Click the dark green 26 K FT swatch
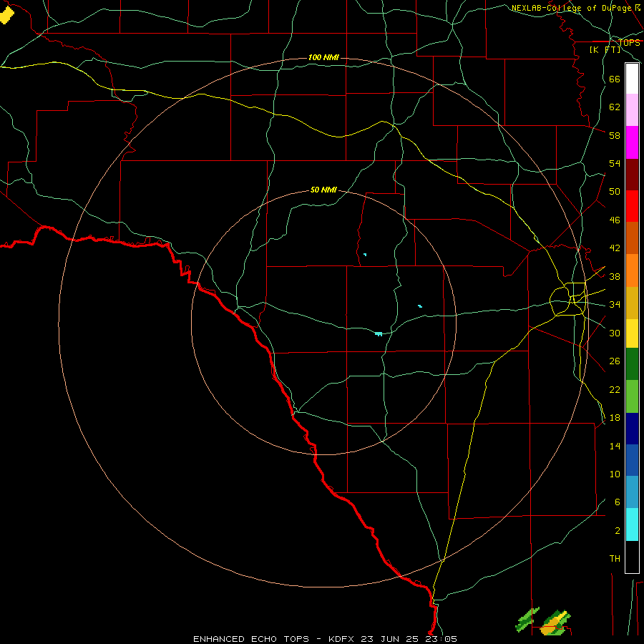The image size is (644, 644). click(632, 364)
